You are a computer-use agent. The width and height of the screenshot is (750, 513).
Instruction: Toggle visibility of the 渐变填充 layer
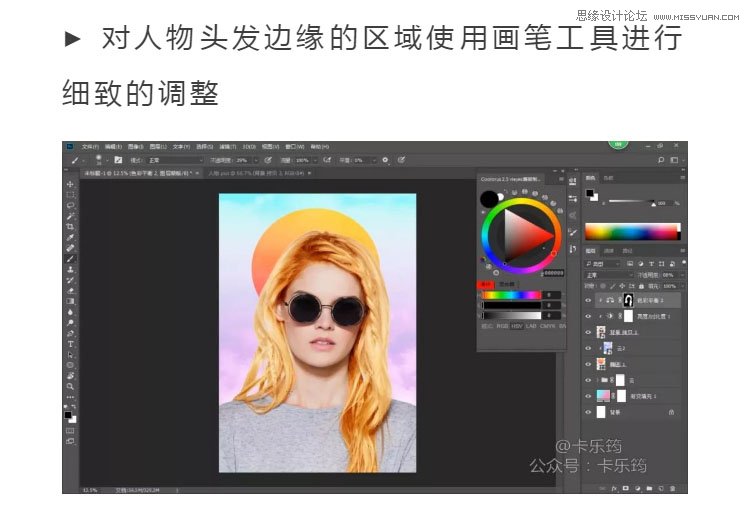click(588, 396)
